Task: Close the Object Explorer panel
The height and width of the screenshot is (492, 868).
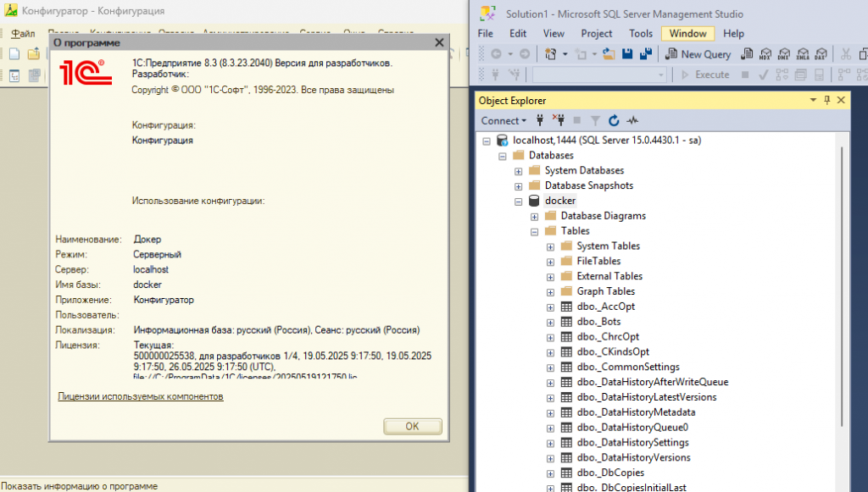Action: point(841,100)
